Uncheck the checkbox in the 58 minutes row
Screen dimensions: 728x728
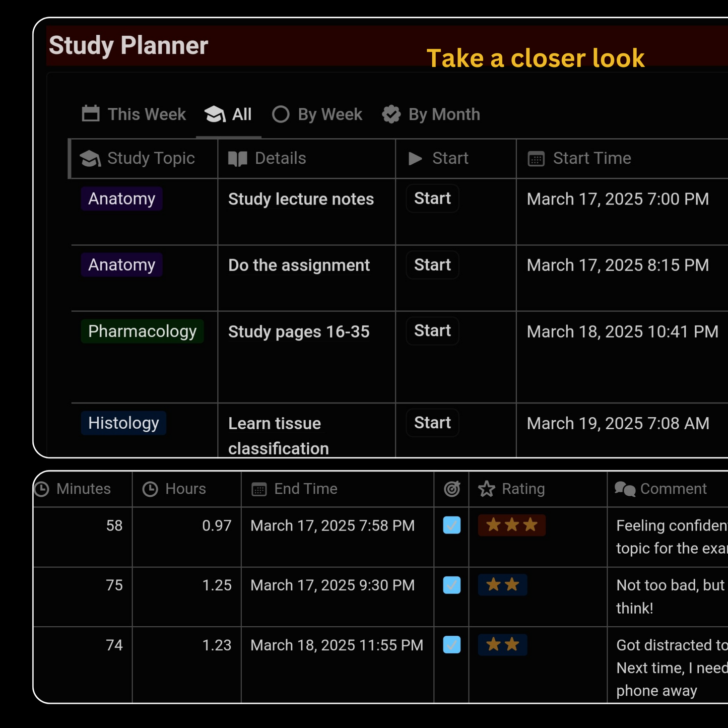[x=452, y=525]
